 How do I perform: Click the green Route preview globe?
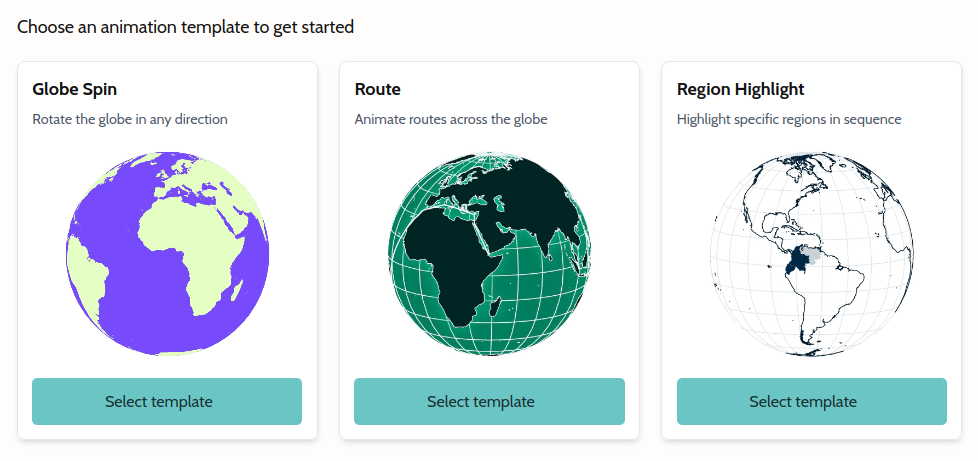[489, 254]
